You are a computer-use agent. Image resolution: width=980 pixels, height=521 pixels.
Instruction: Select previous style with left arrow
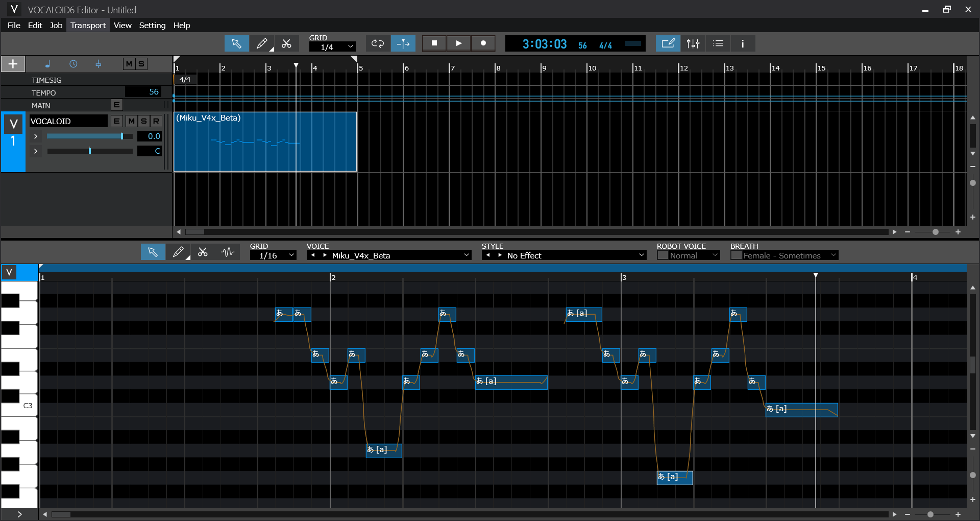coord(488,255)
